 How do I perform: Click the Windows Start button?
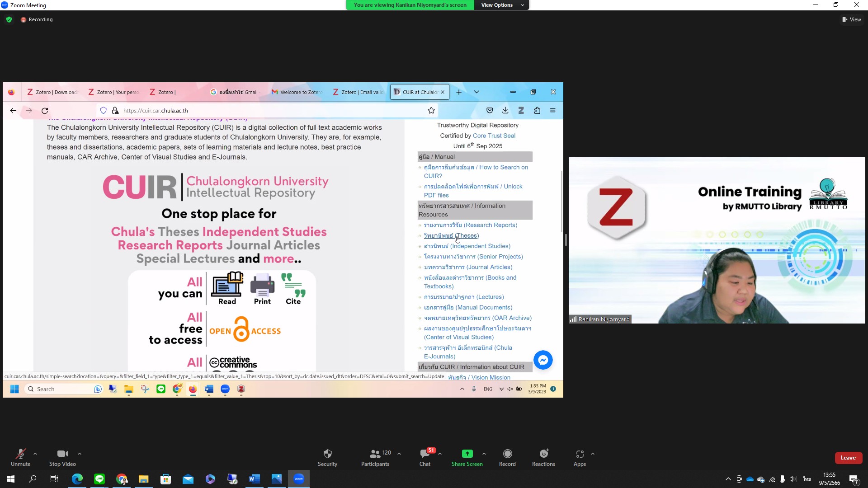(11, 479)
